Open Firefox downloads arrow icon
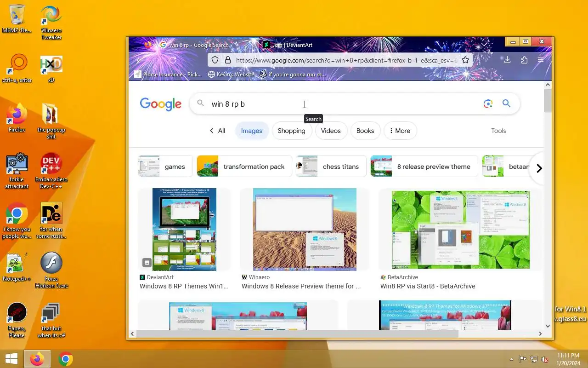The image size is (588, 368). [x=507, y=60]
